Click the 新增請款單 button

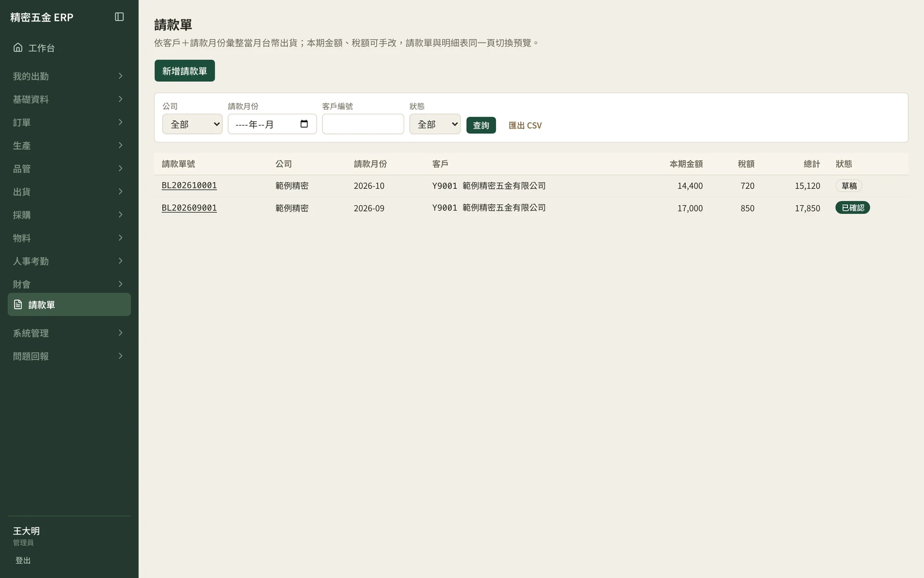pos(185,71)
